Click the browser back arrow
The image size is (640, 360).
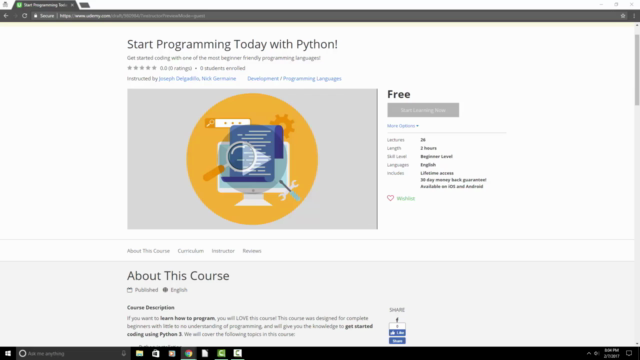(6, 16)
